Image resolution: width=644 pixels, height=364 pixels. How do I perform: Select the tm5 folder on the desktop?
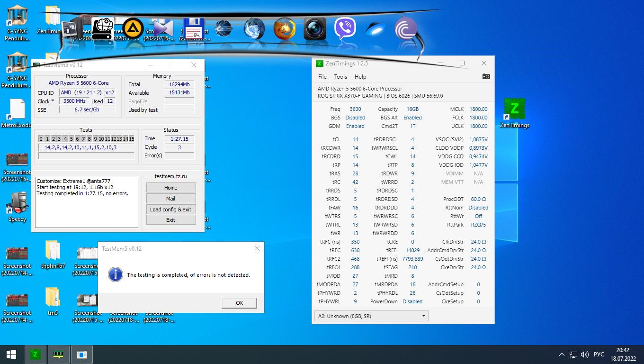pyautogui.click(x=53, y=301)
